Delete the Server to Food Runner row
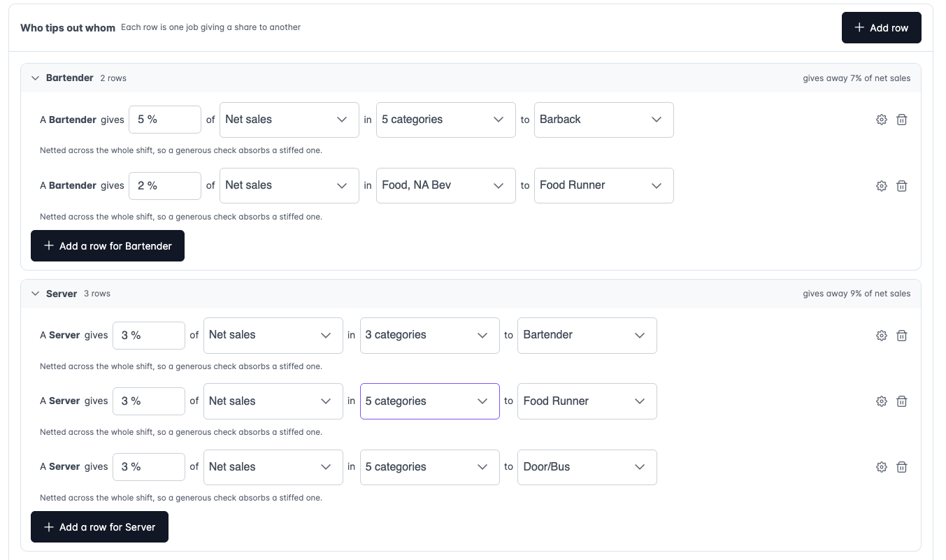Screen dimensions: 946x560 902,401
